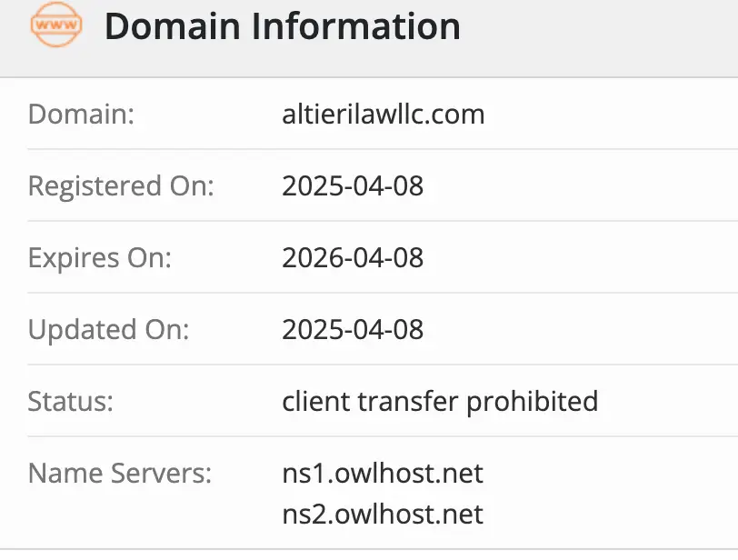Click the word 'Information' in the heading
Viewport: 738px width, 560px height.
[356, 26]
